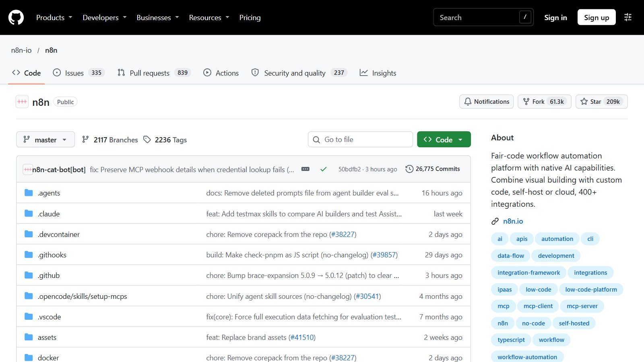Open pull request #39857 link
Screen dimensions: 644x362
click(x=384, y=255)
